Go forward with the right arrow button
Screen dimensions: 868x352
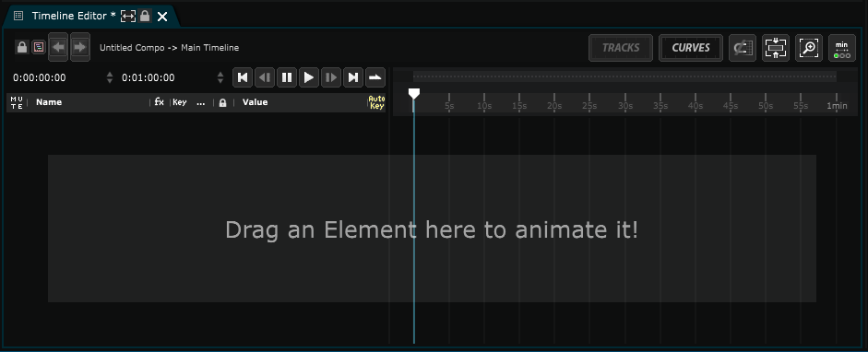80,48
